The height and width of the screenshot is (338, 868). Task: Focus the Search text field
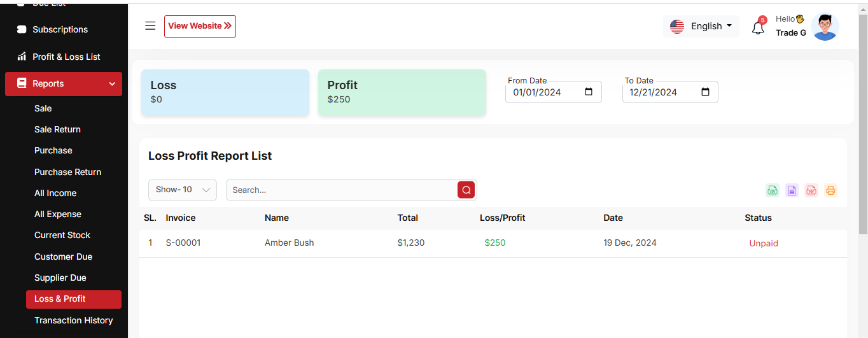[x=342, y=190]
